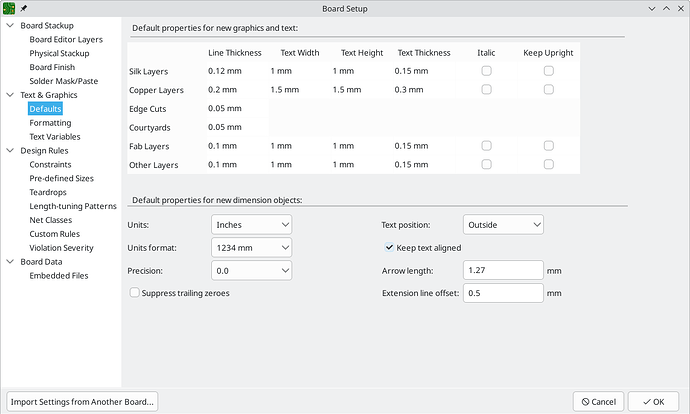
Task: Open Pre-defined Sizes page
Action: click(x=62, y=178)
